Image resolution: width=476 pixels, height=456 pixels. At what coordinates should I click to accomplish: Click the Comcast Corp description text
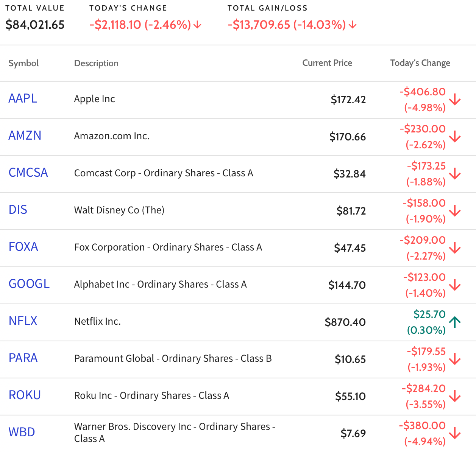164,173
